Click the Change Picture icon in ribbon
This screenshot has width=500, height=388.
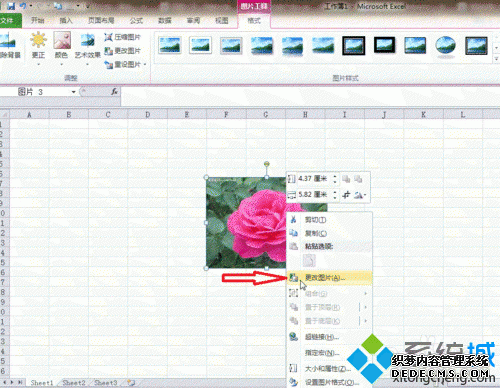(x=108, y=51)
